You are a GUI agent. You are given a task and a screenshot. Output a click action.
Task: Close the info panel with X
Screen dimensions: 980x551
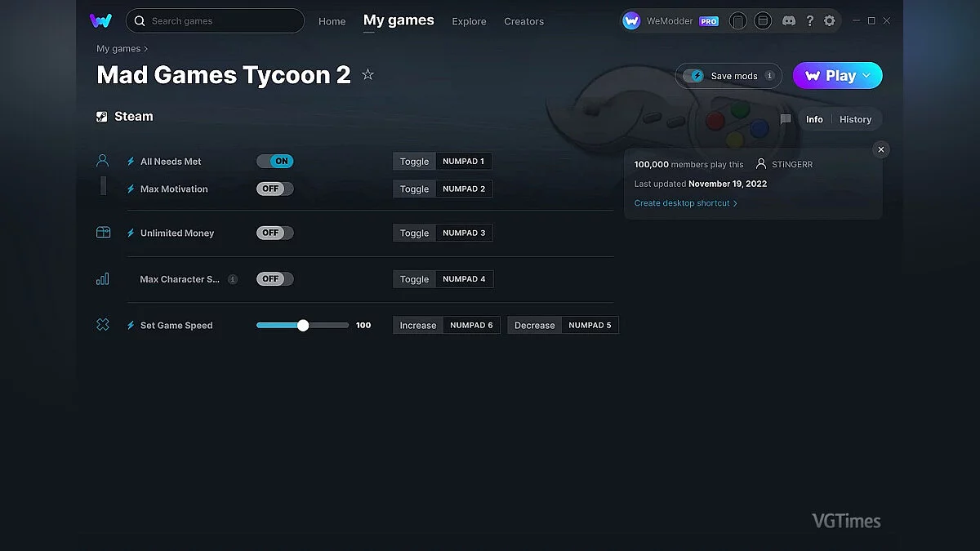tap(880, 149)
